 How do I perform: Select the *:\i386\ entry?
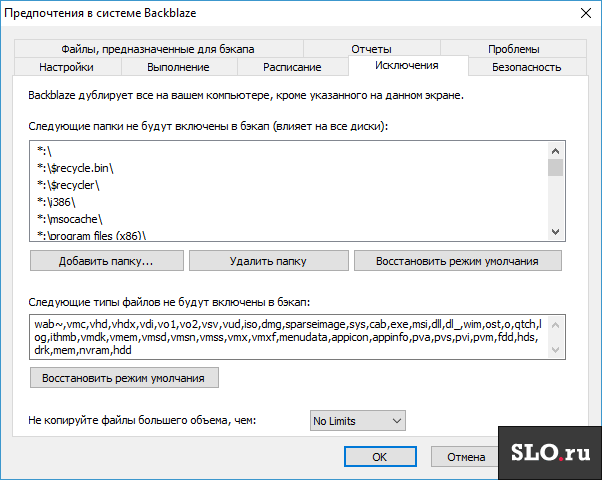pyautogui.click(x=56, y=202)
